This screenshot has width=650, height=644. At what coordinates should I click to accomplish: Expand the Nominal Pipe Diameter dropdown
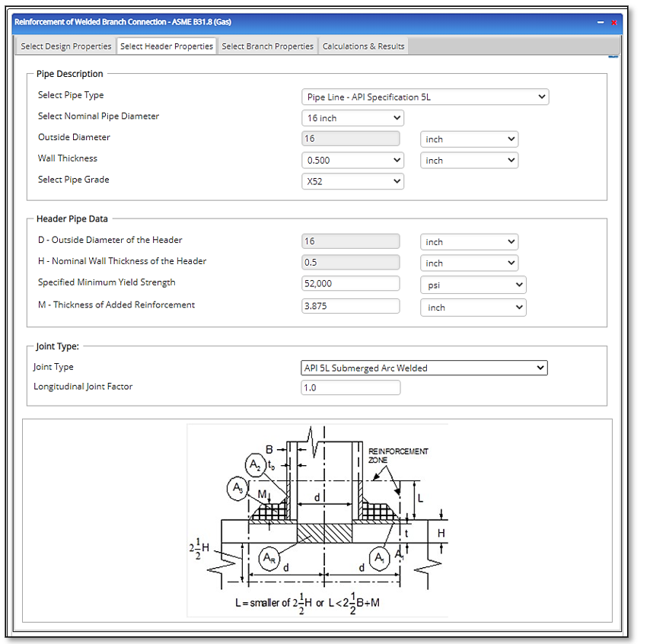tap(352, 118)
